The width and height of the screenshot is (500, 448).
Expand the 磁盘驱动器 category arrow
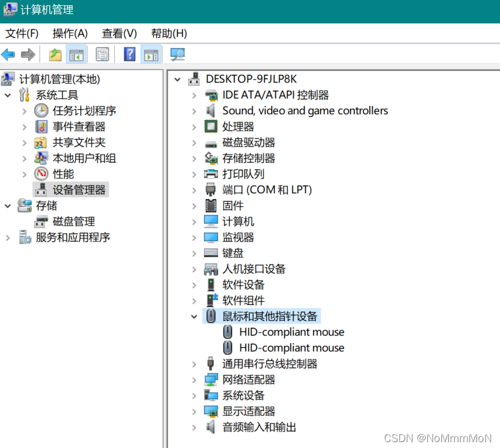[194, 142]
